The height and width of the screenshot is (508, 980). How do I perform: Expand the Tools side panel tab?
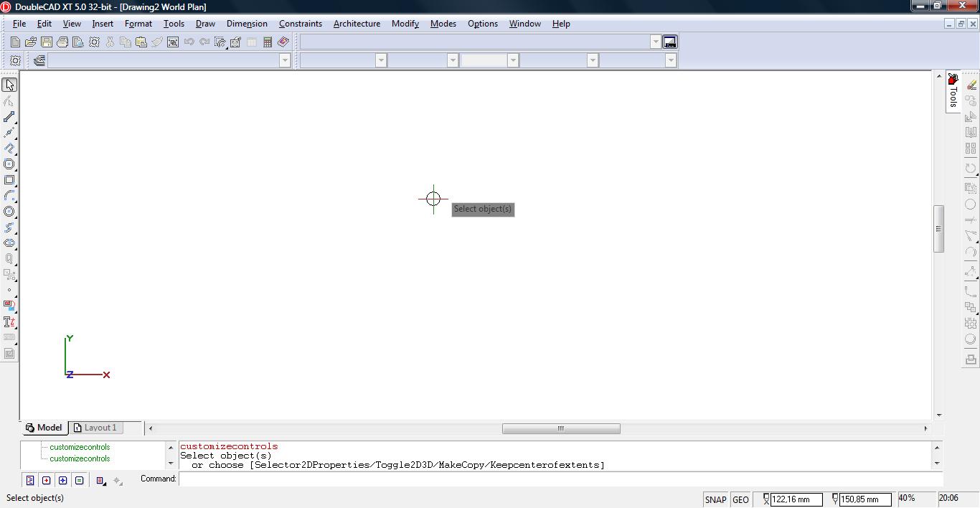click(x=953, y=92)
